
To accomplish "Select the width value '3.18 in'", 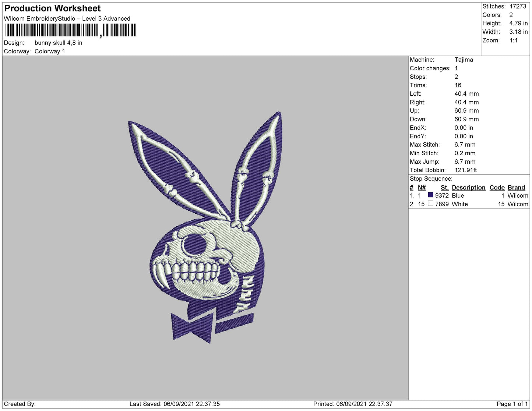I will (x=518, y=32).
